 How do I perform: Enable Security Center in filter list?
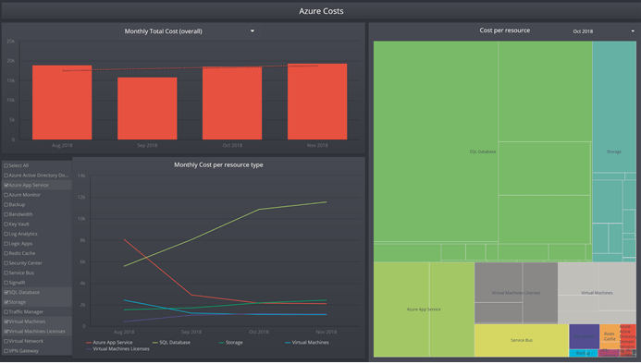[6, 263]
